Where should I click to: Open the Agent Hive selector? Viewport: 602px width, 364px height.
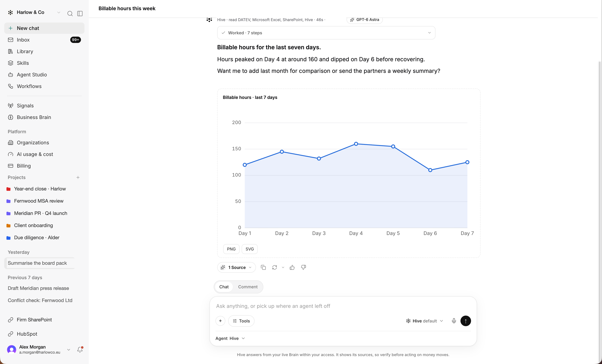click(230, 338)
